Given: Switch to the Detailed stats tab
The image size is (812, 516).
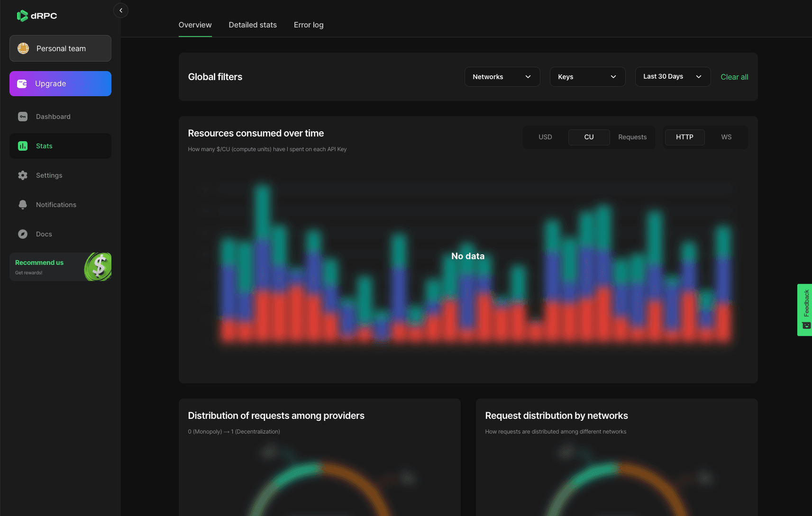Looking at the screenshot, I should tap(253, 25).
